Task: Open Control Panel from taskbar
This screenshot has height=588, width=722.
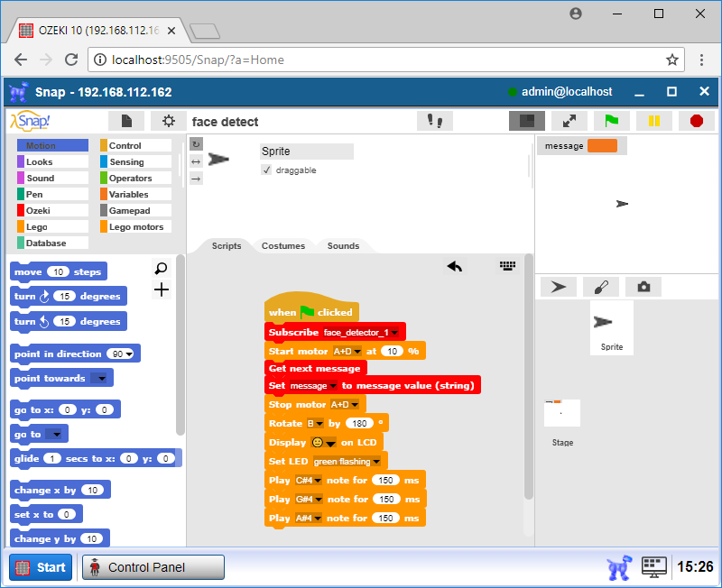Action: (153, 567)
